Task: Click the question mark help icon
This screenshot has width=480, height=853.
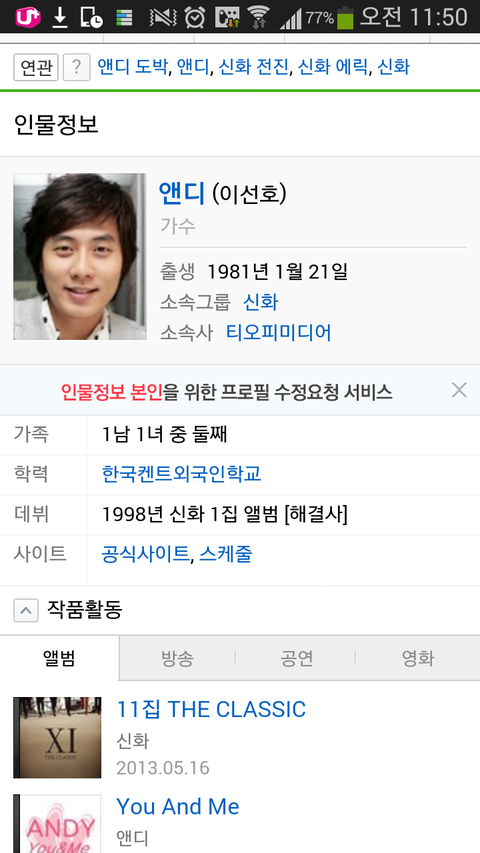Action: coord(77,67)
